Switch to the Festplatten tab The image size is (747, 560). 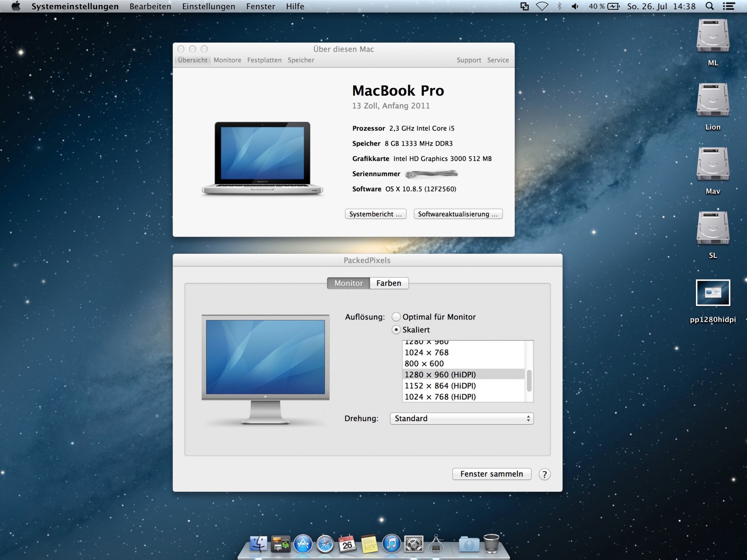pyautogui.click(x=264, y=60)
